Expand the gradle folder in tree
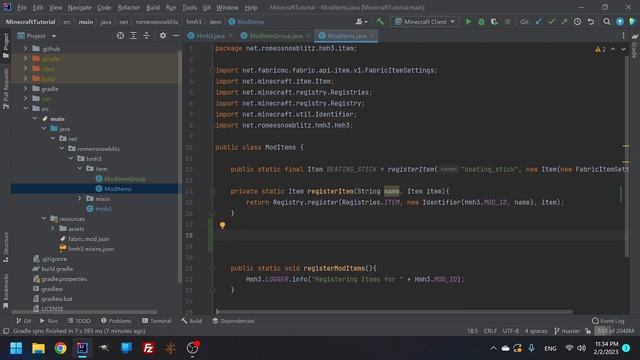The width and height of the screenshot is (640, 360). coord(26,89)
